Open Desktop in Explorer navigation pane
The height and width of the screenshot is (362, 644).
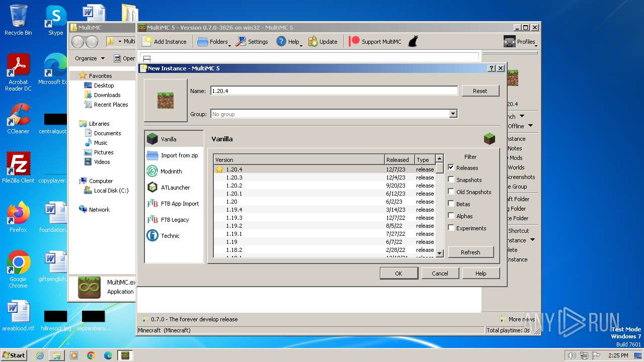click(104, 85)
